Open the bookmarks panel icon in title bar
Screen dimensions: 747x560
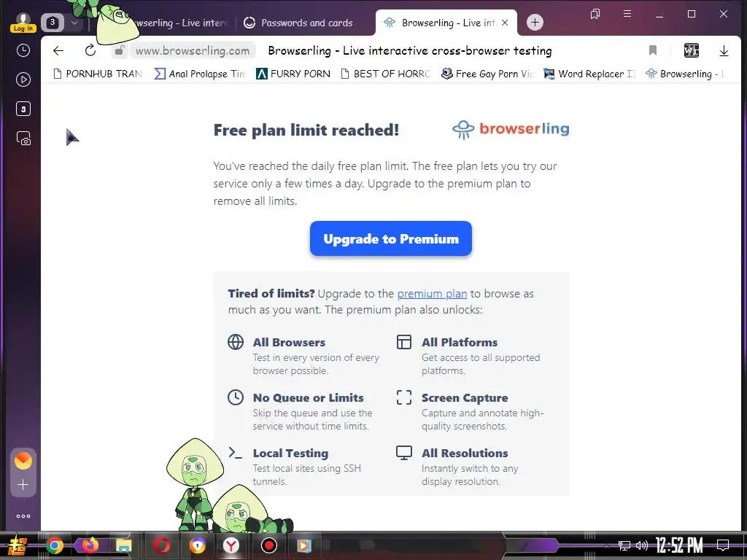[595, 14]
